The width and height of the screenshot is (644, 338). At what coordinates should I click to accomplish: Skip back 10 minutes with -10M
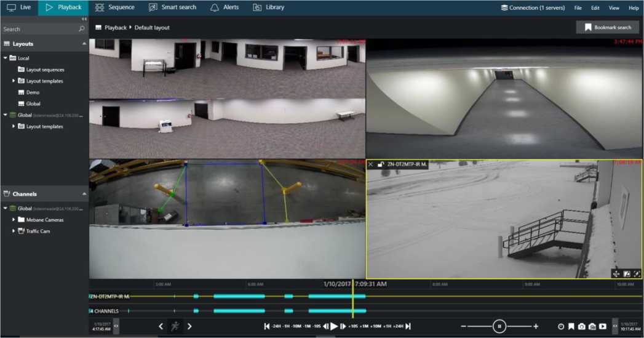point(296,326)
